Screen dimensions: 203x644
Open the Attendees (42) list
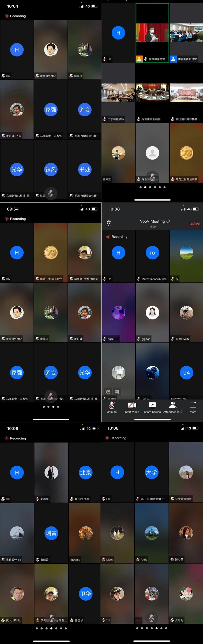click(173, 407)
